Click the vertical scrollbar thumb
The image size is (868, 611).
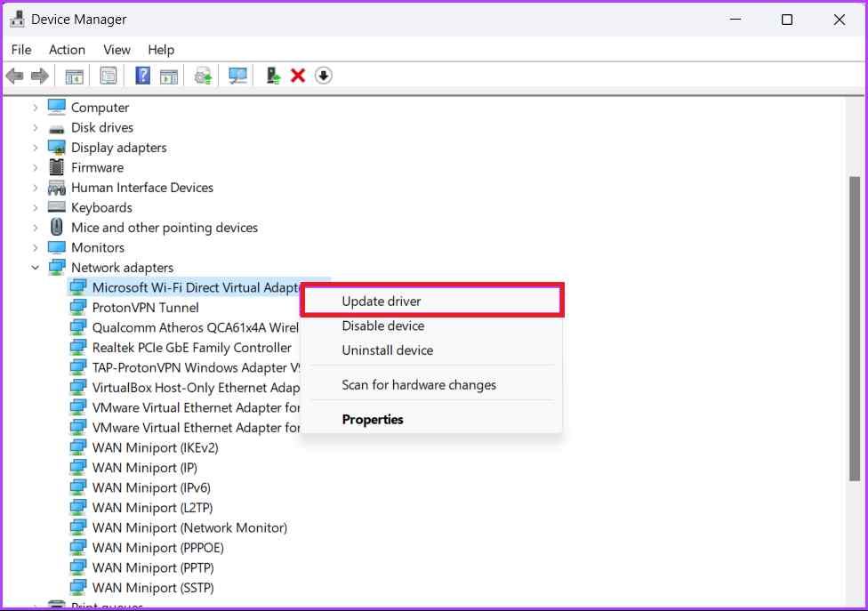[855, 329]
